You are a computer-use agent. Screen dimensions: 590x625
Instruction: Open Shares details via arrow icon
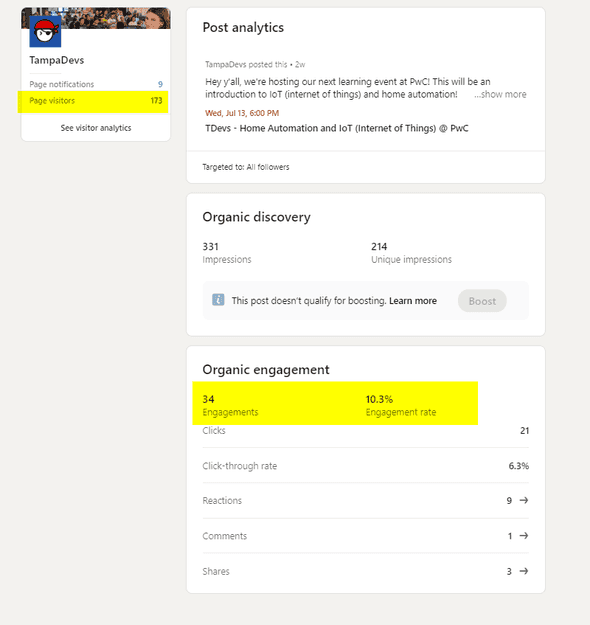[524, 571]
